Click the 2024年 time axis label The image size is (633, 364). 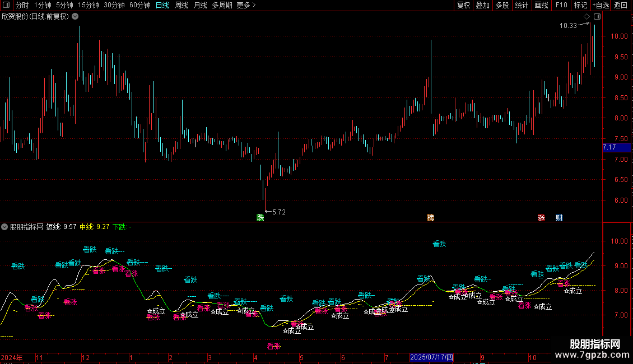tap(12, 357)
